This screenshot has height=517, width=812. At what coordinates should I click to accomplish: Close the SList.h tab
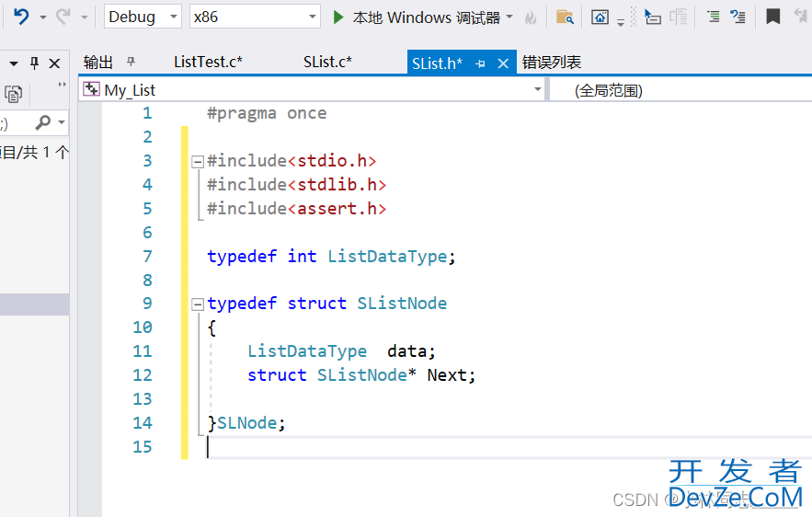(x=503, y=63)
